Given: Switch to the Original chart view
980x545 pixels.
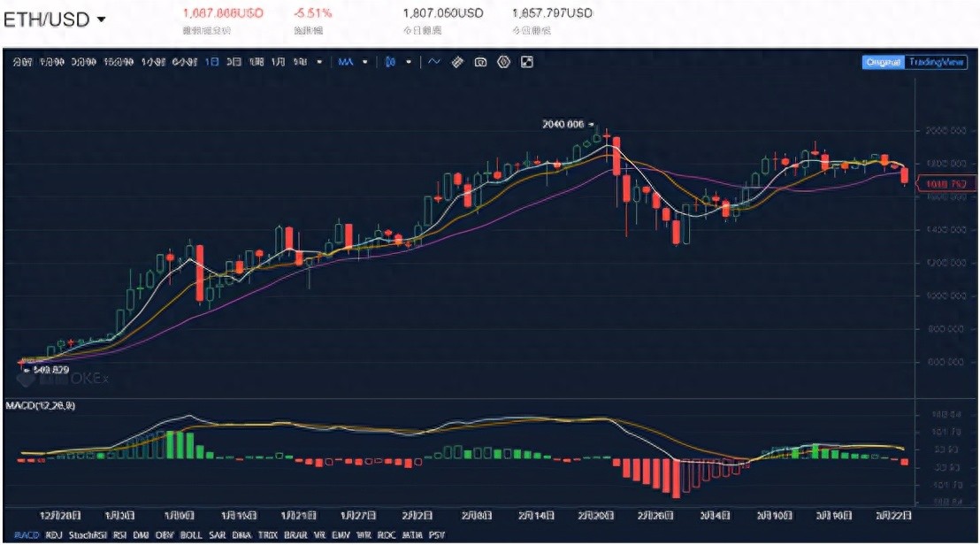Looking at the screenshot, I should (883, 62).
